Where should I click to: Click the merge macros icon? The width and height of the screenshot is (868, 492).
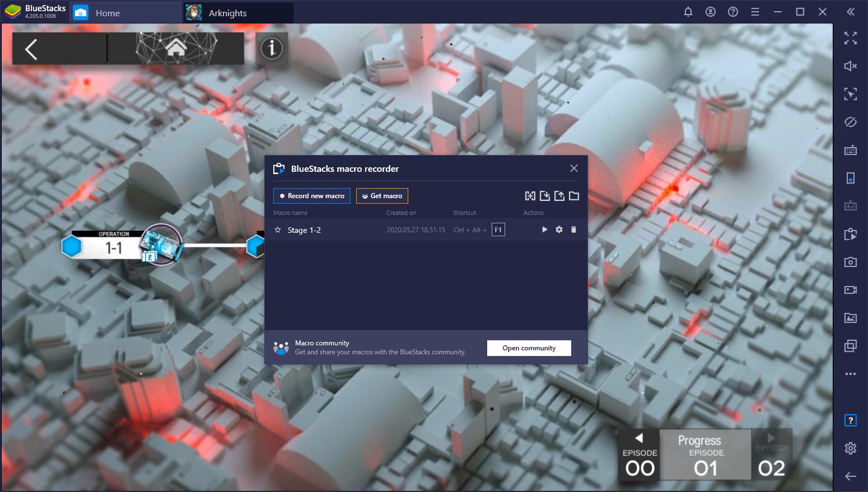530,196
